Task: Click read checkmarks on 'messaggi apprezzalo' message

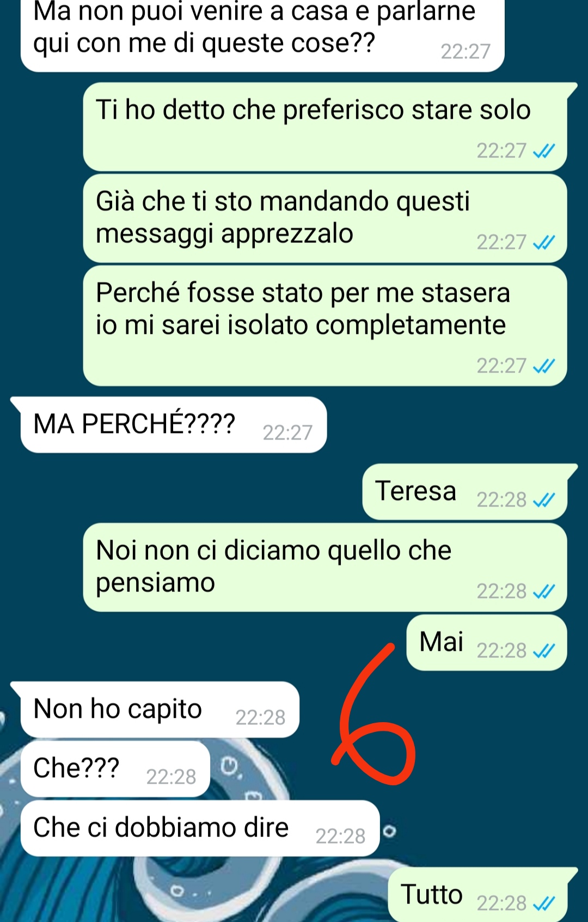Action: (543, 242)
